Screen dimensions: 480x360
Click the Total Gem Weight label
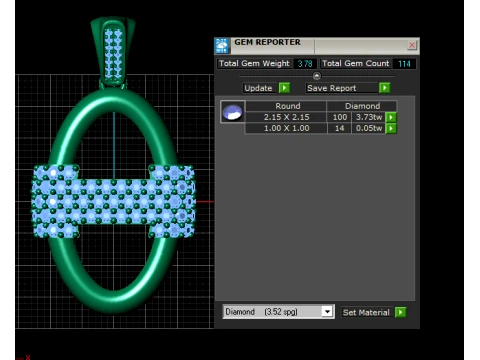(x=254, y=63)
